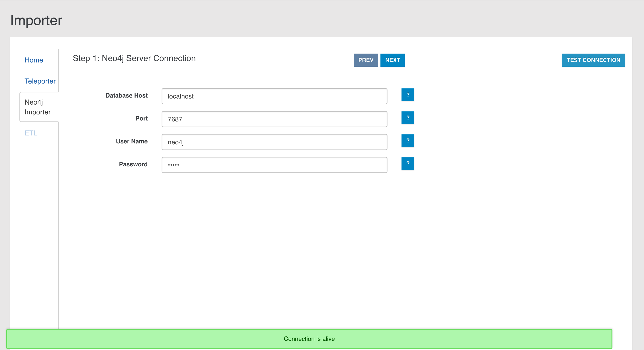
Task: Switch to the Teleporter tab
Action: point(40,81)
